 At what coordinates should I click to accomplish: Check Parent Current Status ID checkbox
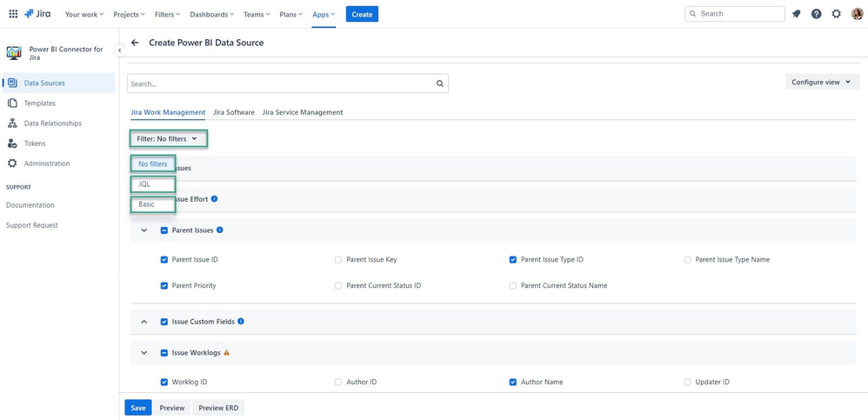(x=338, y=285)
